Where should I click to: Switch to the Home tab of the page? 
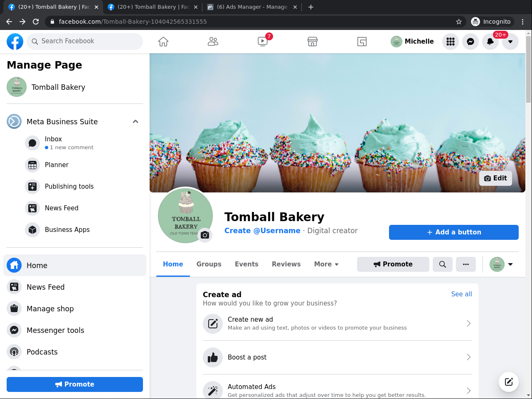coord(173,264)
